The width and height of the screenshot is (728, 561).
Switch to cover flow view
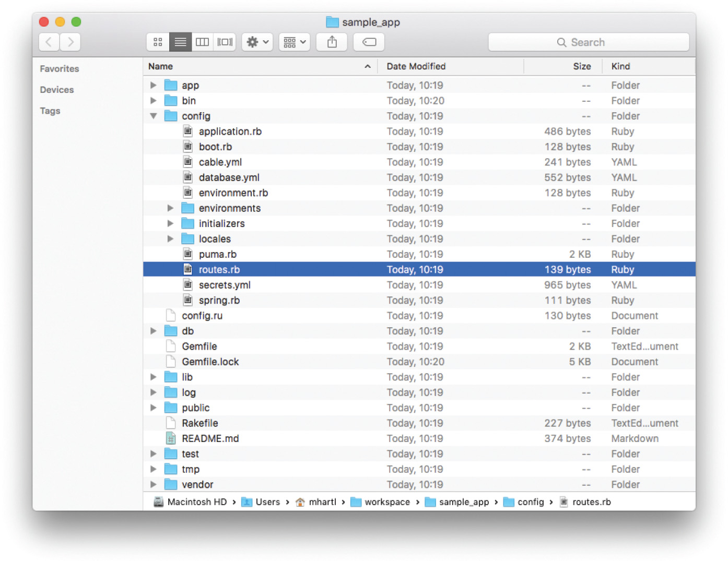click(x=225, y=42)
